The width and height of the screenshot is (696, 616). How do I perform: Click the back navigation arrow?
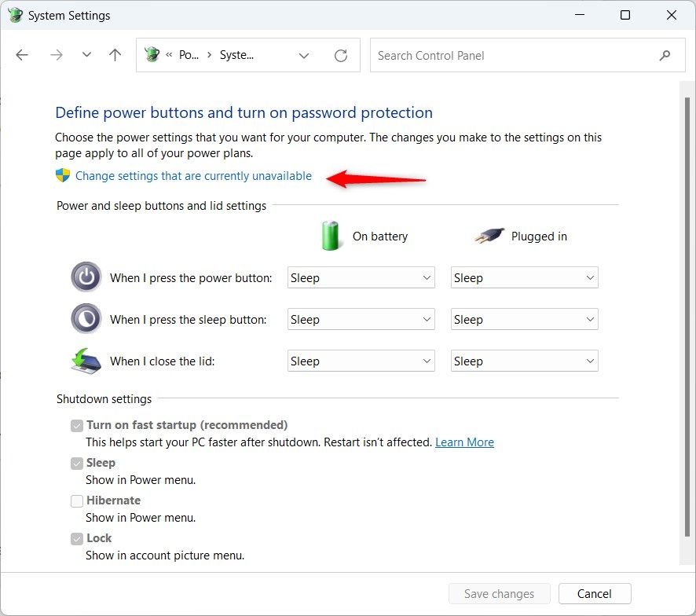pyautogui.click(x=22, y=55)
